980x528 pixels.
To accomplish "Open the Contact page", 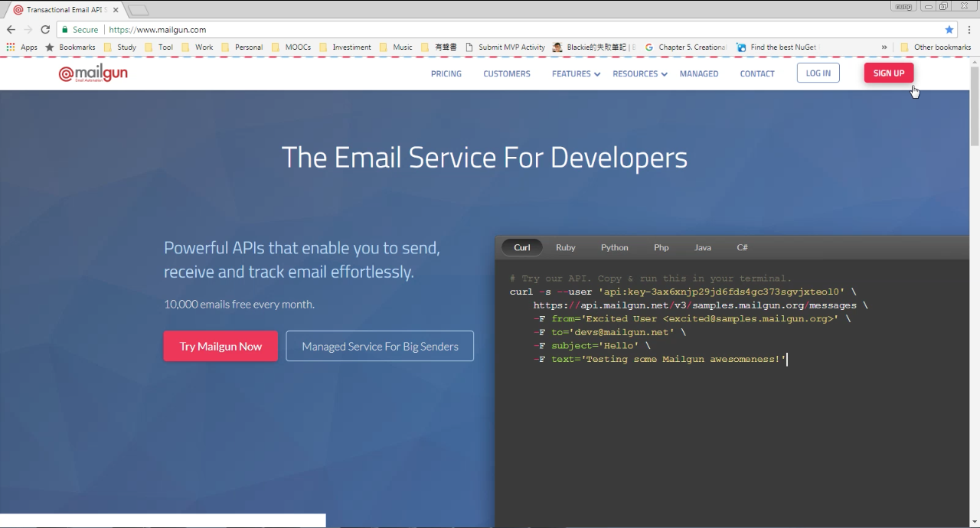I will 757,73.
